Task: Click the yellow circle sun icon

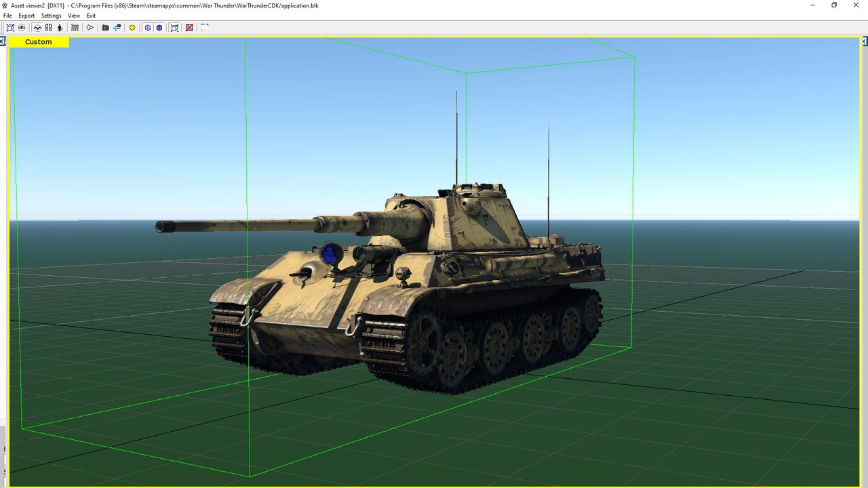Action: click(132, 28)
